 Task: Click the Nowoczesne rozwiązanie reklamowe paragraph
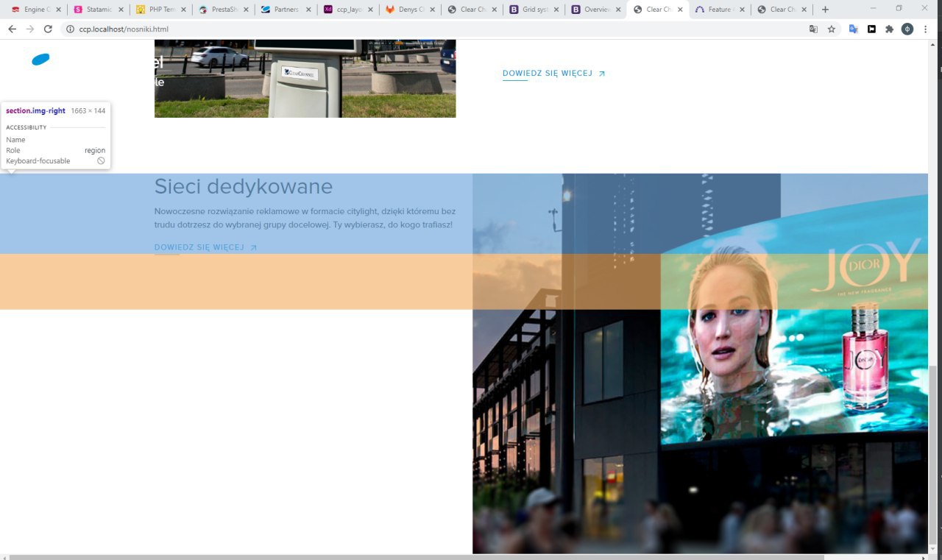(x=305, y=218)
